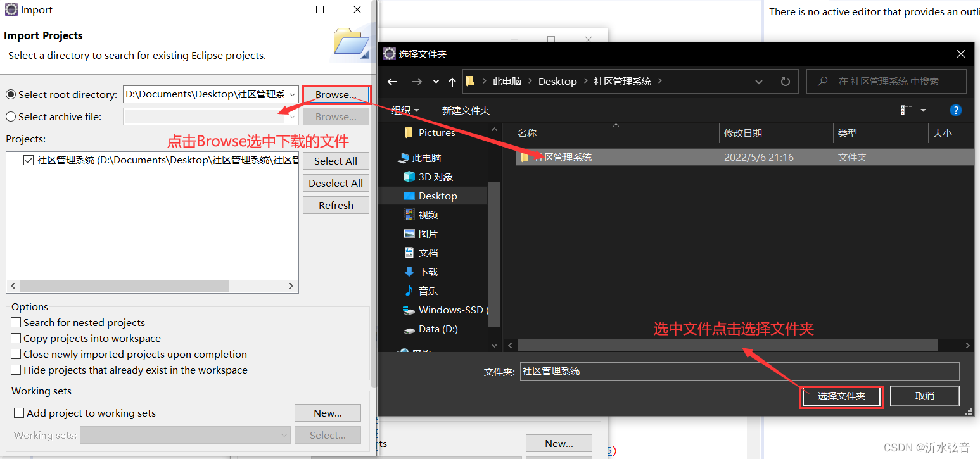Click help question mark icon in folder dialog
Viewport: 980px width, 459px height.
[x=956, y=110]
